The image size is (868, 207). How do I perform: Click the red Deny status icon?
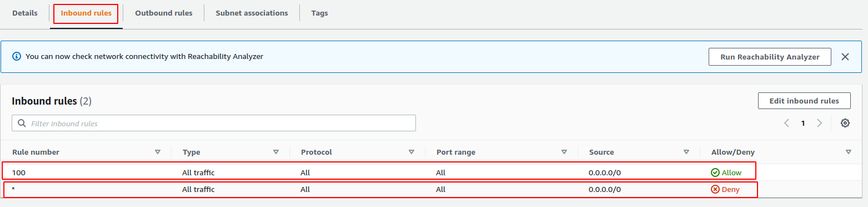715,189
